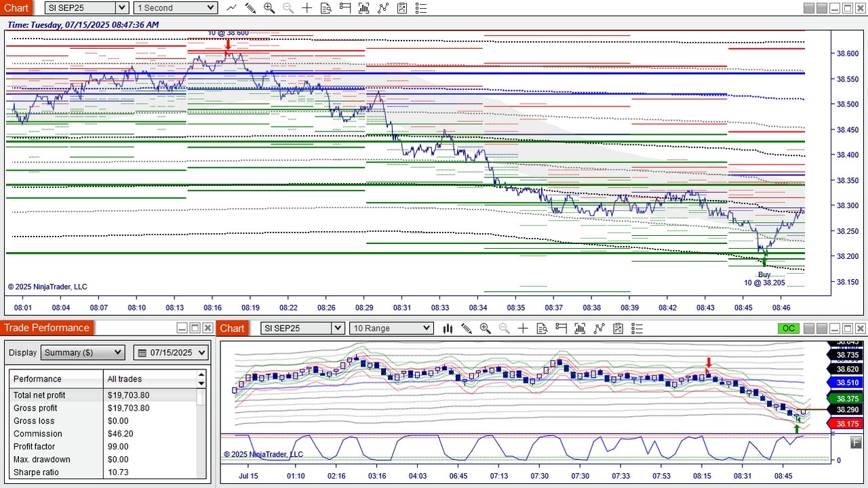The image size is (868, 488).
Task: Show the data box on the 1 Second chart
Action: [326, 8]
